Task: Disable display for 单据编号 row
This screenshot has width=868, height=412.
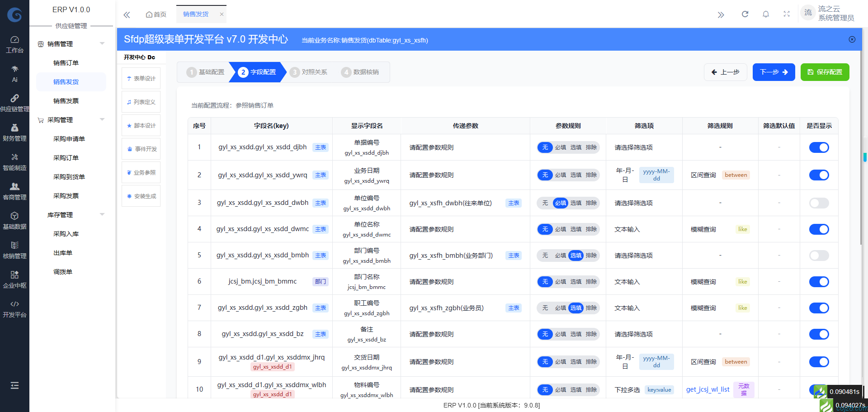Action: [819, 147]
